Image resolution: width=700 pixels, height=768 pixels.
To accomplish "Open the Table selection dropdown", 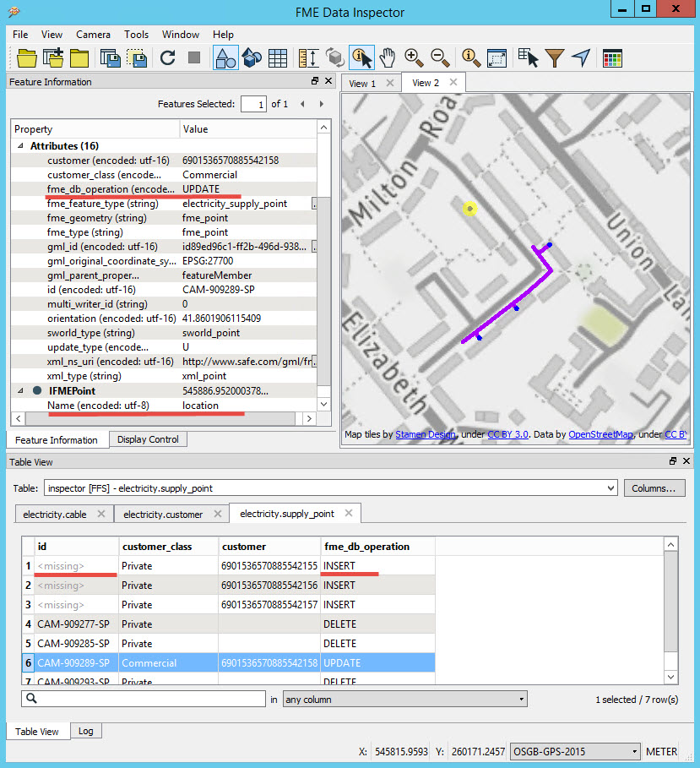I will [328, 488].
